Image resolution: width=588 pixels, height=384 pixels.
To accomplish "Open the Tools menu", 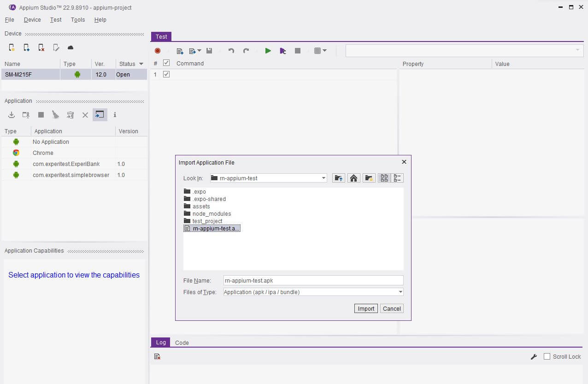I will pos(78,20).
